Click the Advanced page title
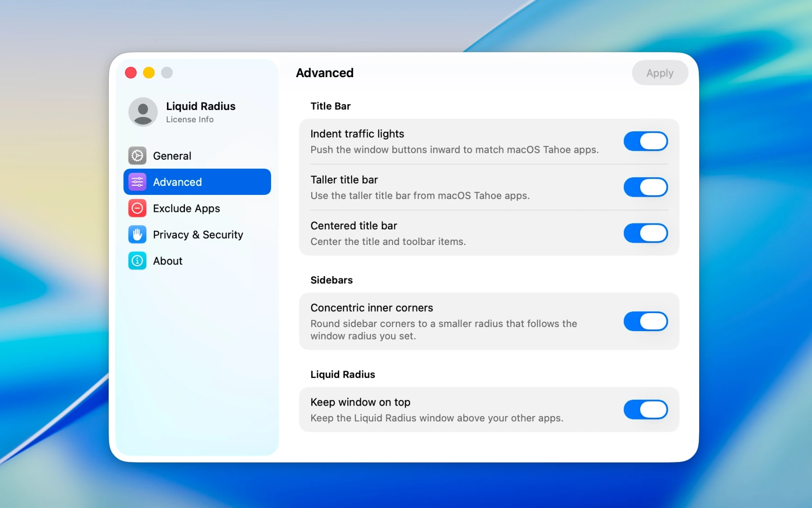812x508 pixels. click(x=325, y=73)
